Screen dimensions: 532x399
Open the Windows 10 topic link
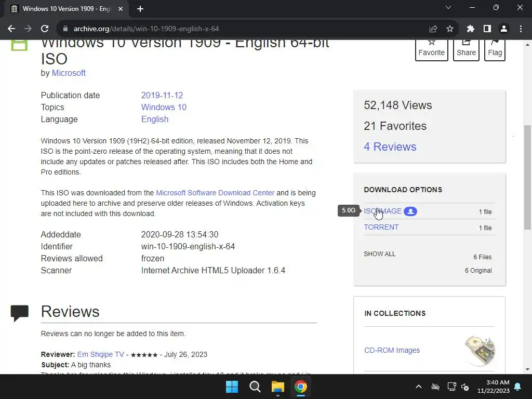click(164, 107)
